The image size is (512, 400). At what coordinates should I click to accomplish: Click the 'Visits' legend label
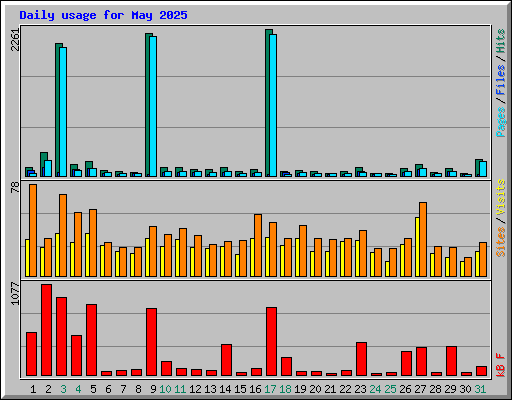[x=501, y=197]
